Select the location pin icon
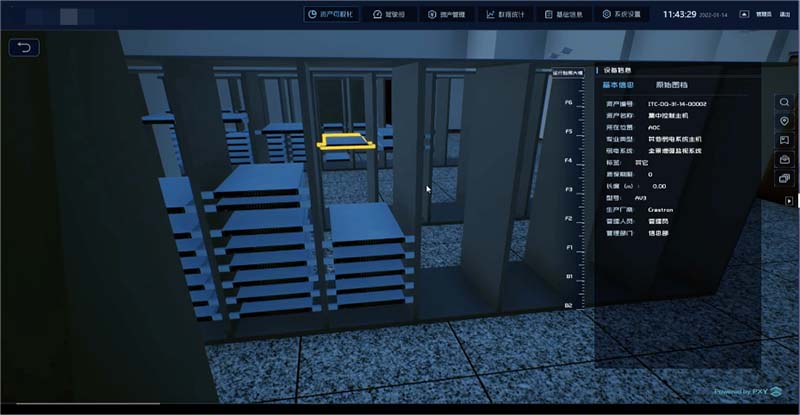The height and width of the screenshot is (415, 800). coord(783,121)
